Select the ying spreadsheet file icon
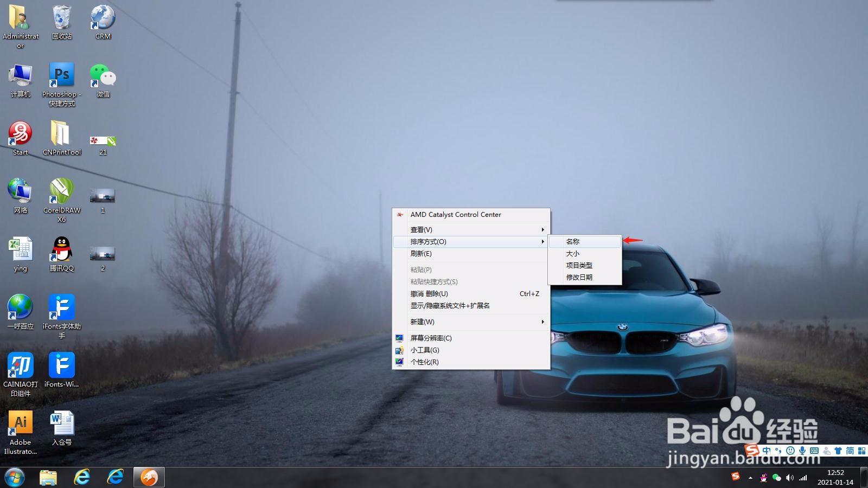The height and width of the screenshot is (488, 868). (21, 249)
